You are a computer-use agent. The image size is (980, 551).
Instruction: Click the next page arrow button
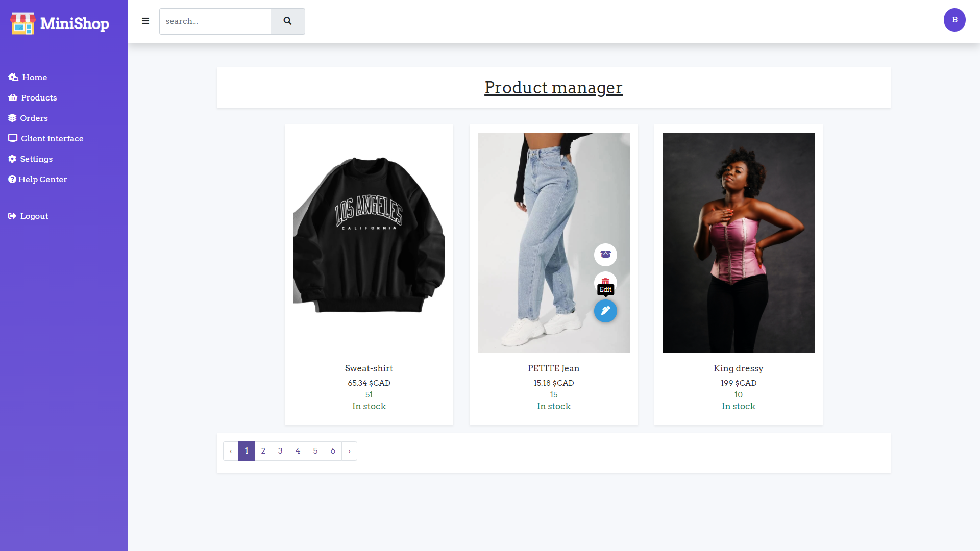349,451
